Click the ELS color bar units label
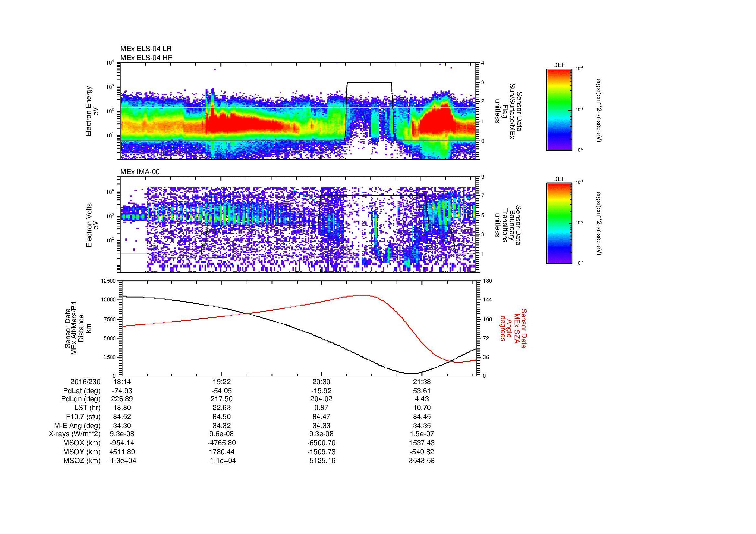756x534 pixels. (x=599, y=110)
